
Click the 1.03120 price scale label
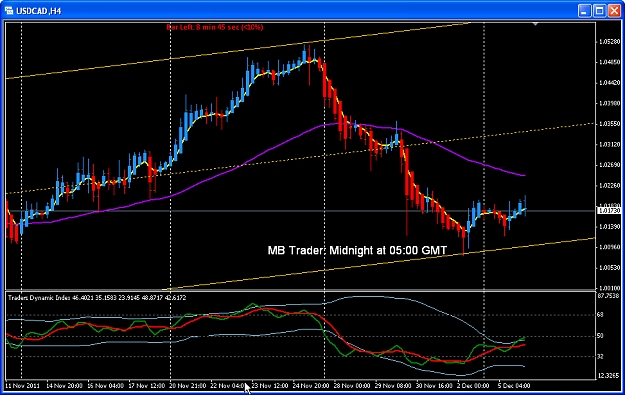pos(610,144)
